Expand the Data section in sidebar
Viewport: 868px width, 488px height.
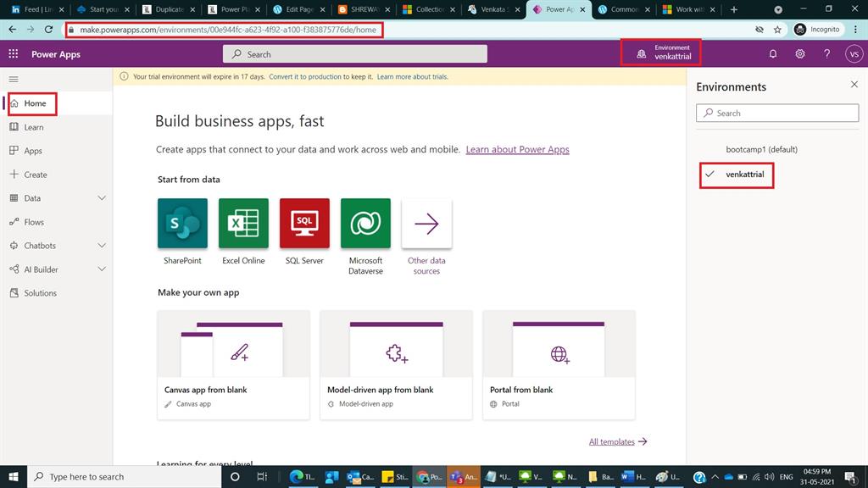pyautogui.click(x=101, y=197)
